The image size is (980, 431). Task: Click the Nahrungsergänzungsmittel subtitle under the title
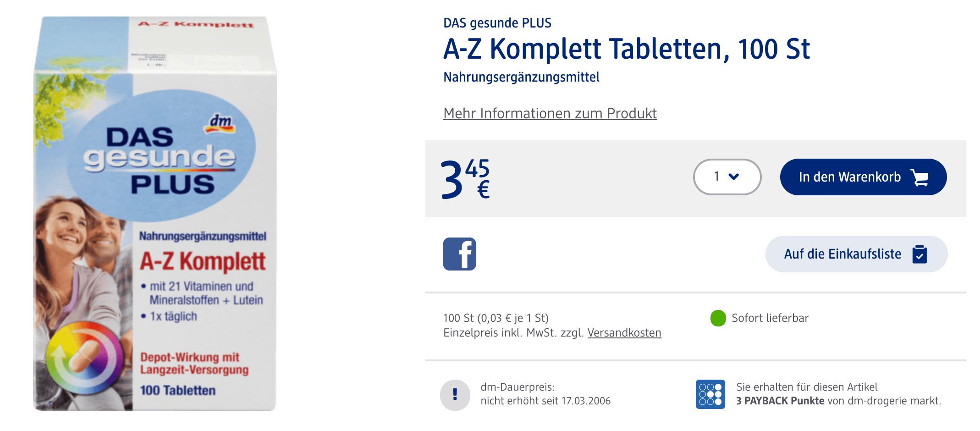tap(521, 77)
